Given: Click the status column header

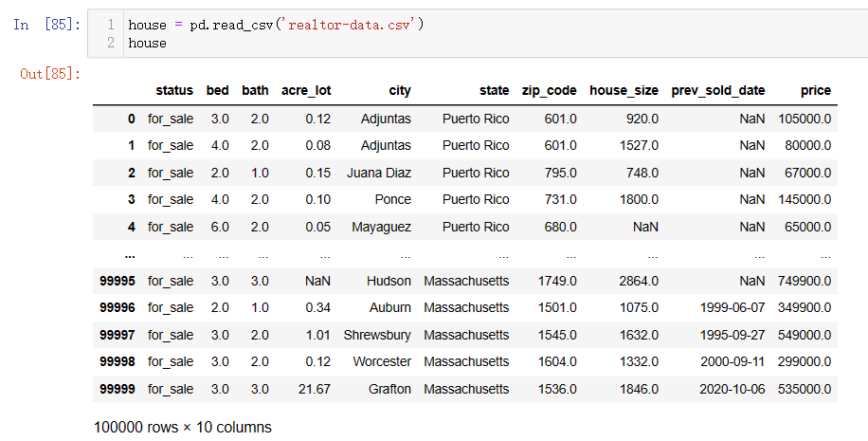Looking at the screenshot, I should click(x=174, y=90).
